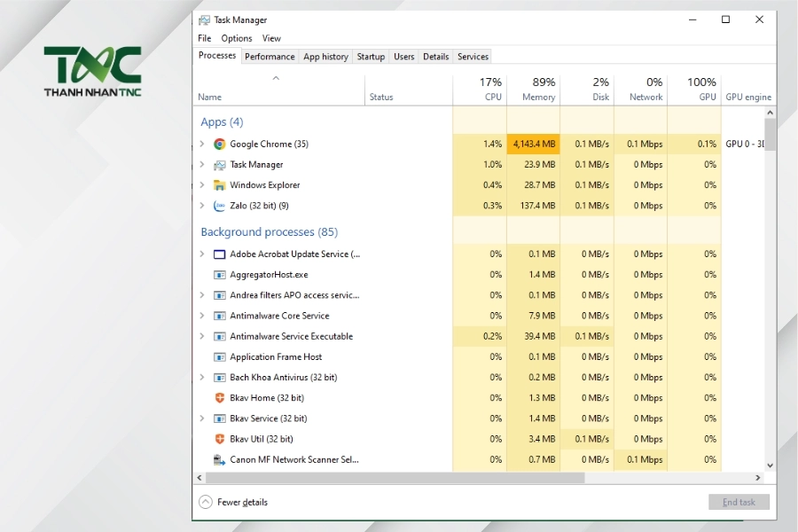Expand the Task Manager process entry
This screenshot has height=532, width=798.
[x=202, y=164]
